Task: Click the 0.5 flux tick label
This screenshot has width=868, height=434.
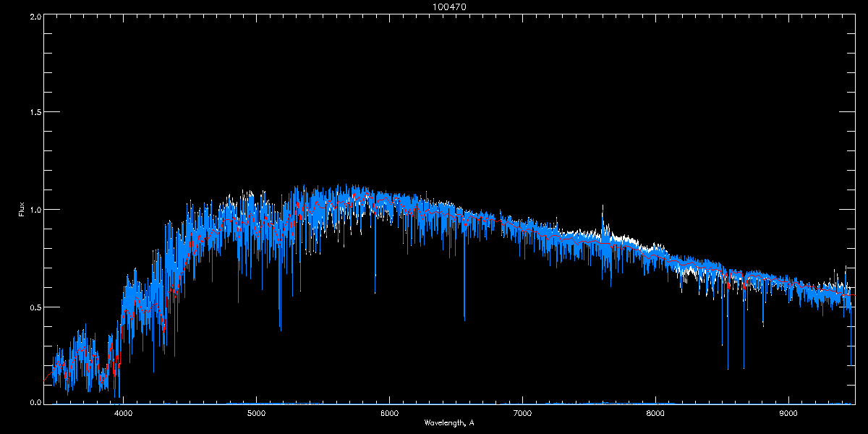Action: 34,307
